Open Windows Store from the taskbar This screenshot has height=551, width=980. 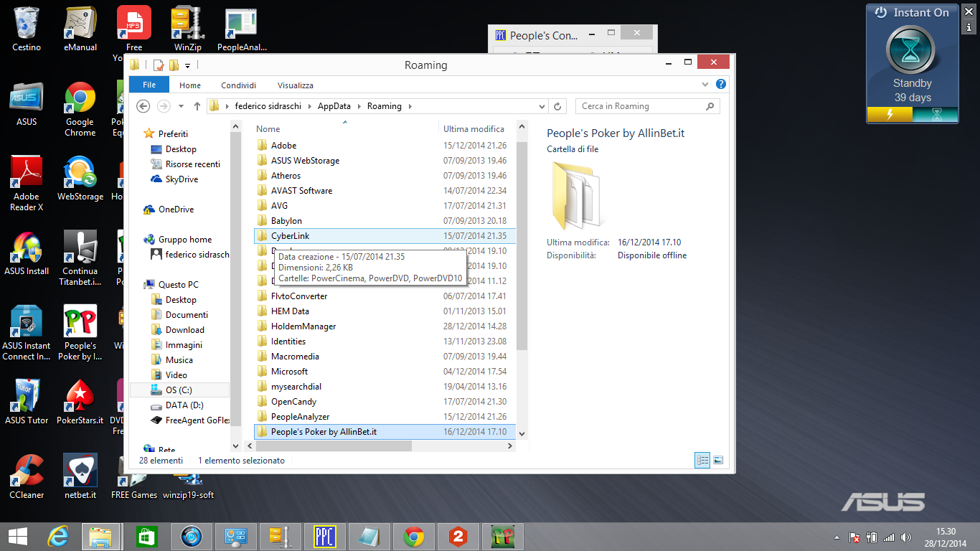click(x=146, y=536)
